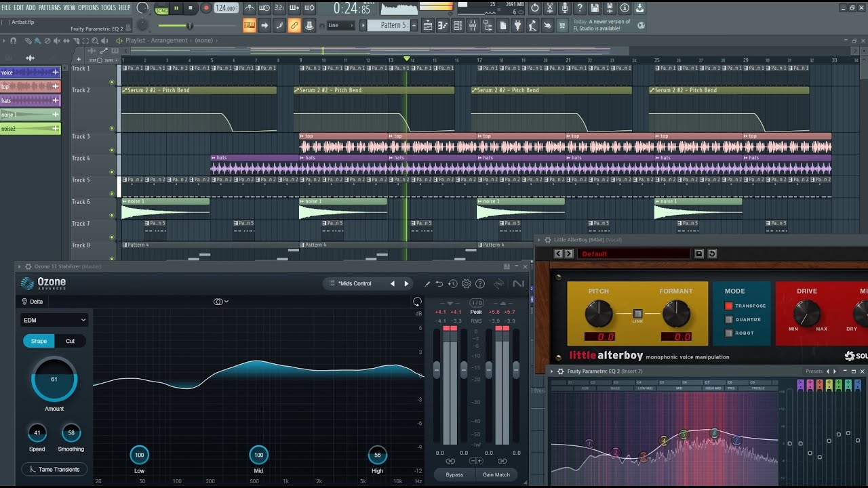Click the Amount dial showing 61
The height and width of the screenshot is (488, 868).
coord(54,380)
